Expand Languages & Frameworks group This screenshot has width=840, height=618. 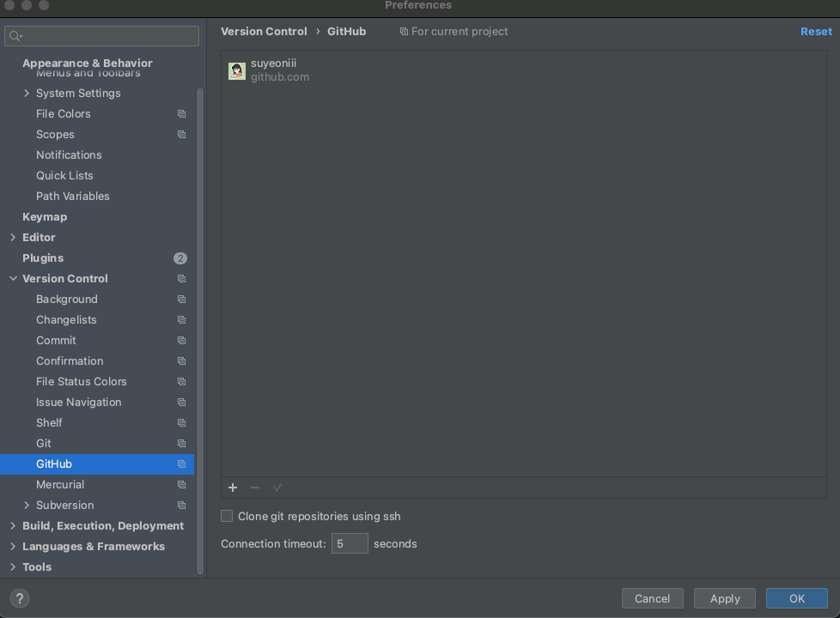coord(13,546)
